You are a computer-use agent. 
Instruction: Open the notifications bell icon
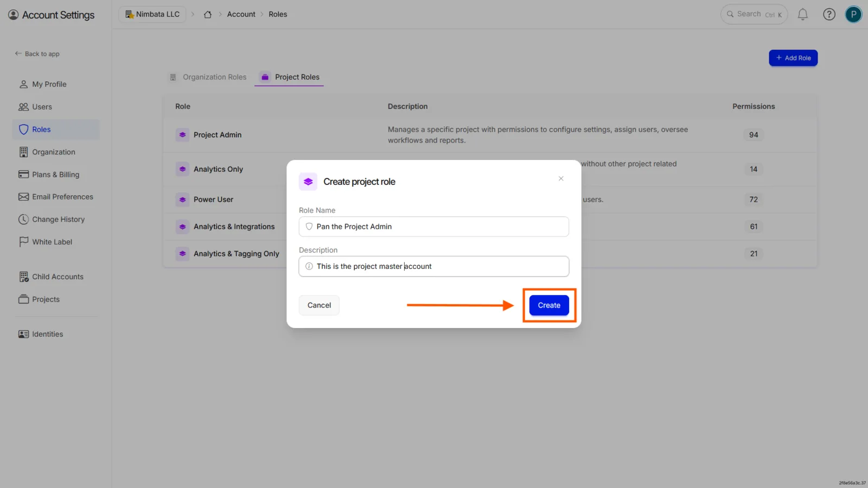tap(803, 15)
